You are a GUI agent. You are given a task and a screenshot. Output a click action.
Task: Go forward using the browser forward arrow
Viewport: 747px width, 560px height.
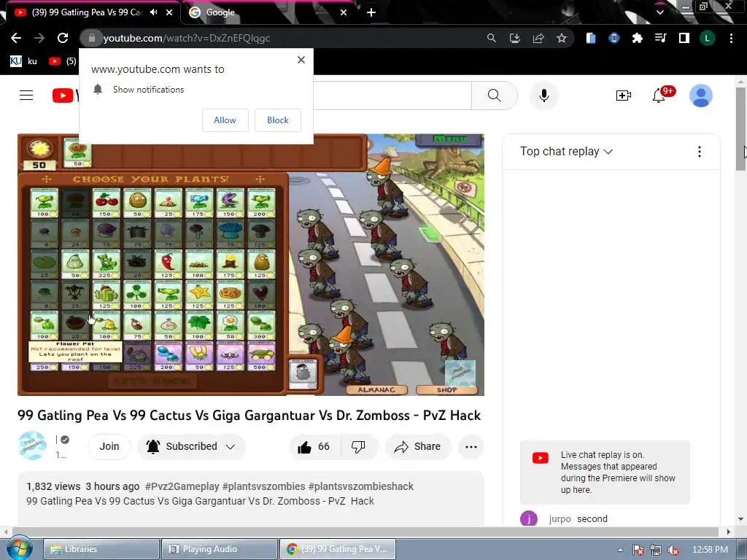click(x=39, y=38)
